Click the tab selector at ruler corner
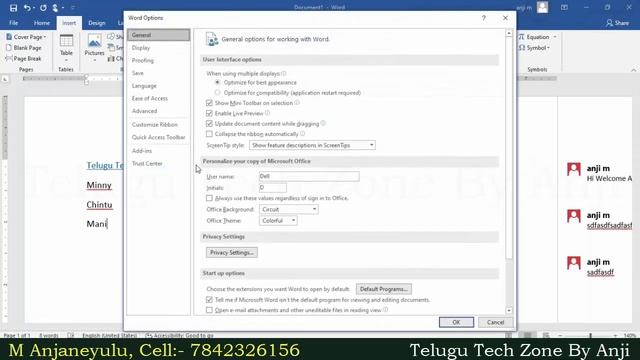This screenshot has height=360, width=640. click(x=4, y=79)
